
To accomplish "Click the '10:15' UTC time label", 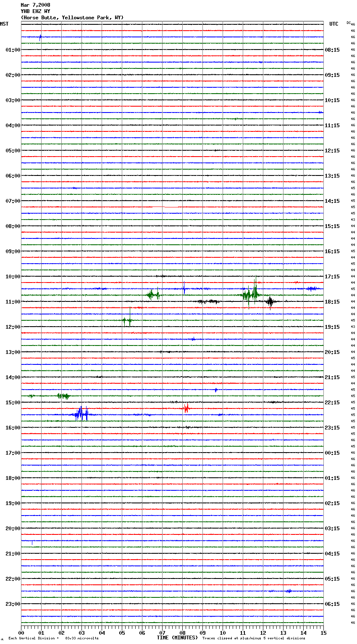I will 332,100.
